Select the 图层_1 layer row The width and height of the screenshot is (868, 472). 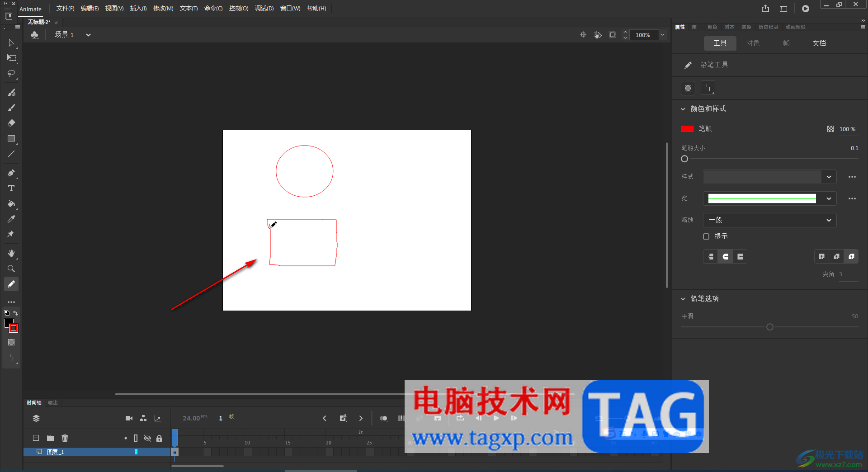point(97,452)
